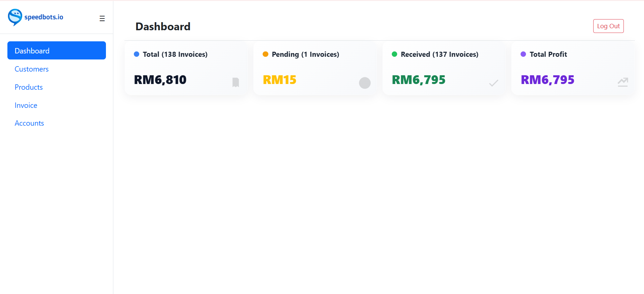
Task: Click the orange dot beside Pending invoices
Action: point(265,54)
